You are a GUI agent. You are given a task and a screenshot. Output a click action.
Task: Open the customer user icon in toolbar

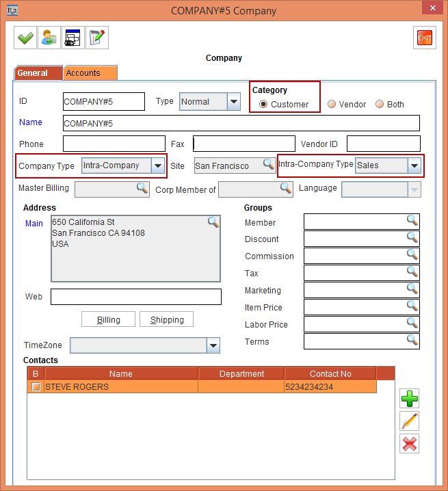point(49,38)
